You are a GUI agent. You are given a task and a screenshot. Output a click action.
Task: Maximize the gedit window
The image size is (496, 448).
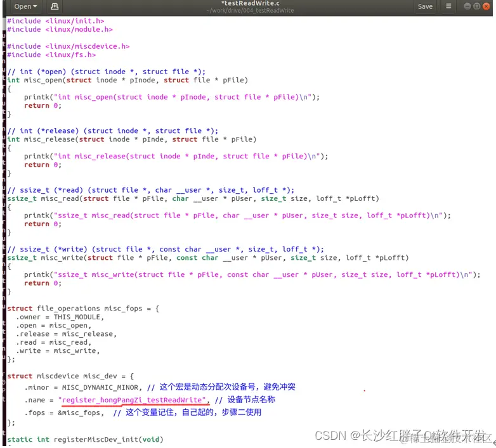[477, 6]
